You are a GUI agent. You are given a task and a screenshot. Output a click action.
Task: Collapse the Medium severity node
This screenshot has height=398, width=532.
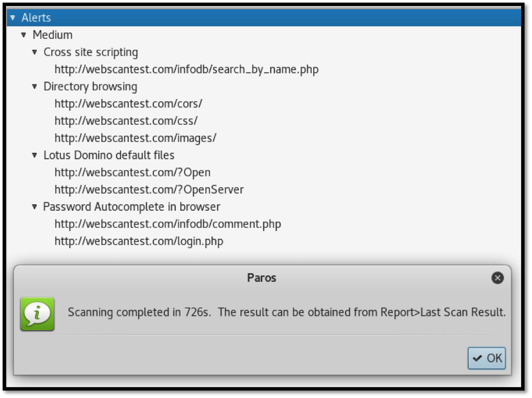point(24,35)
